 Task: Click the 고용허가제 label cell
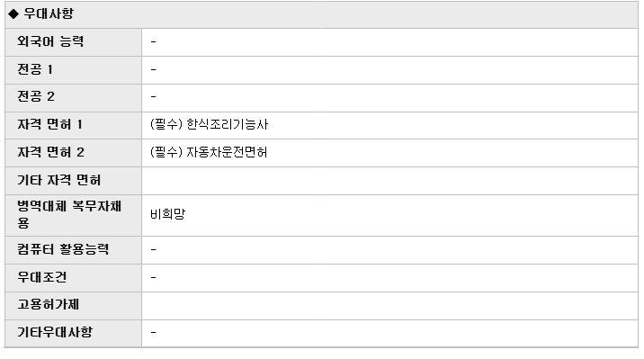[73, 306]
